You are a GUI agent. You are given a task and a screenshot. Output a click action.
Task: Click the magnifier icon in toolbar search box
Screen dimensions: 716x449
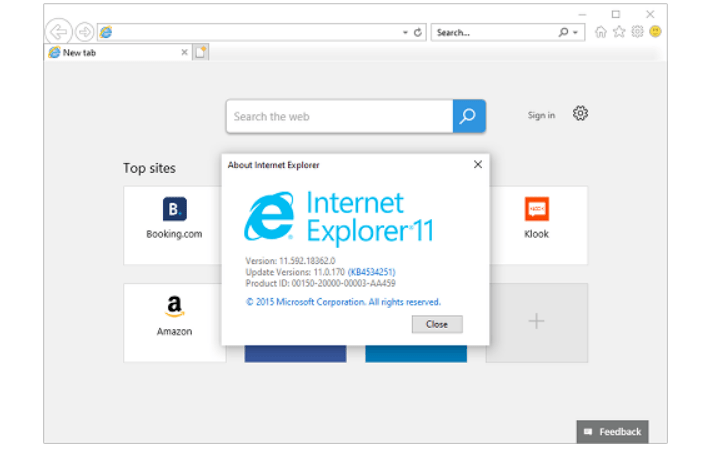coord(563,32)
